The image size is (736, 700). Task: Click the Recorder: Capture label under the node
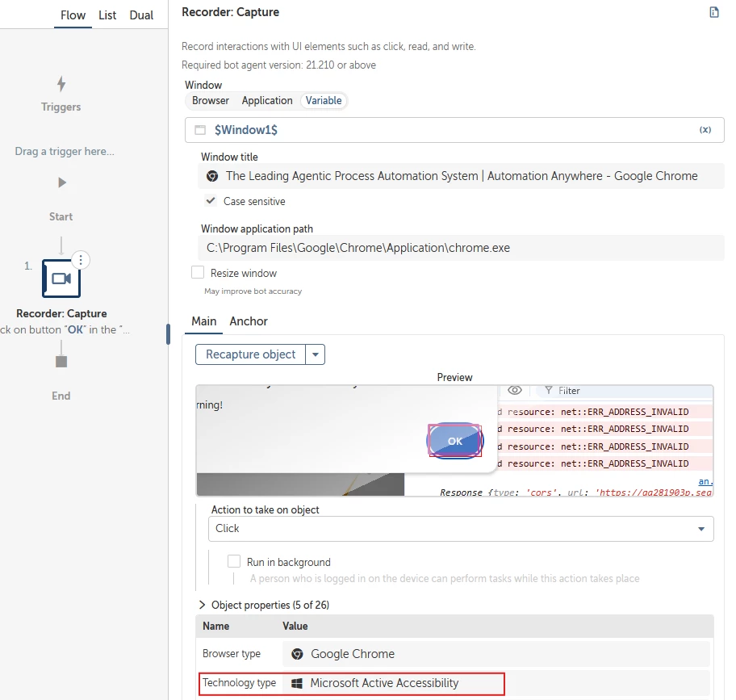pos(61,313)
